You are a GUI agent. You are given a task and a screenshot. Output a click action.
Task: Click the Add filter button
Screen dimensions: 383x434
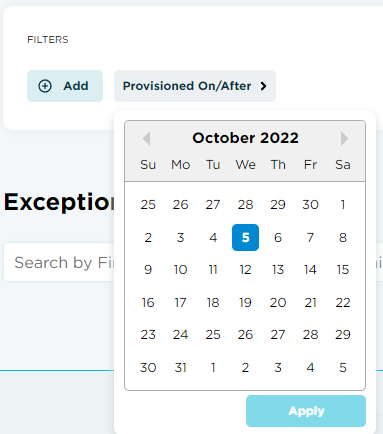pyautogui.click(x=65, y=86)
